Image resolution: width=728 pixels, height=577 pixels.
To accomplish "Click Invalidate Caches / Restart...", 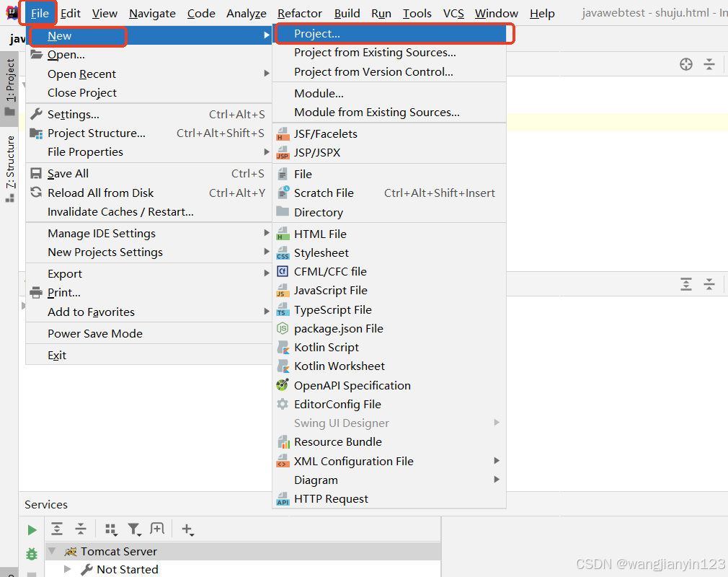I will 148,212.
